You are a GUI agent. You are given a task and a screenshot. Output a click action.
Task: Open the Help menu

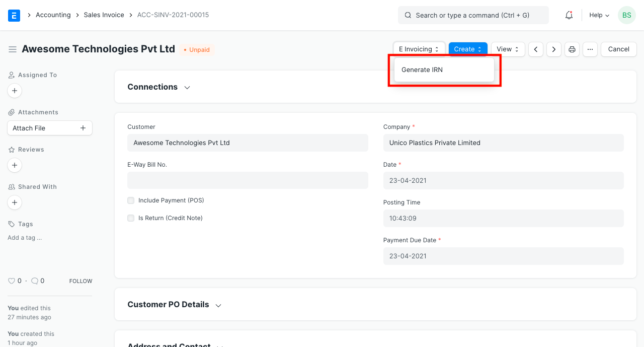598,15
